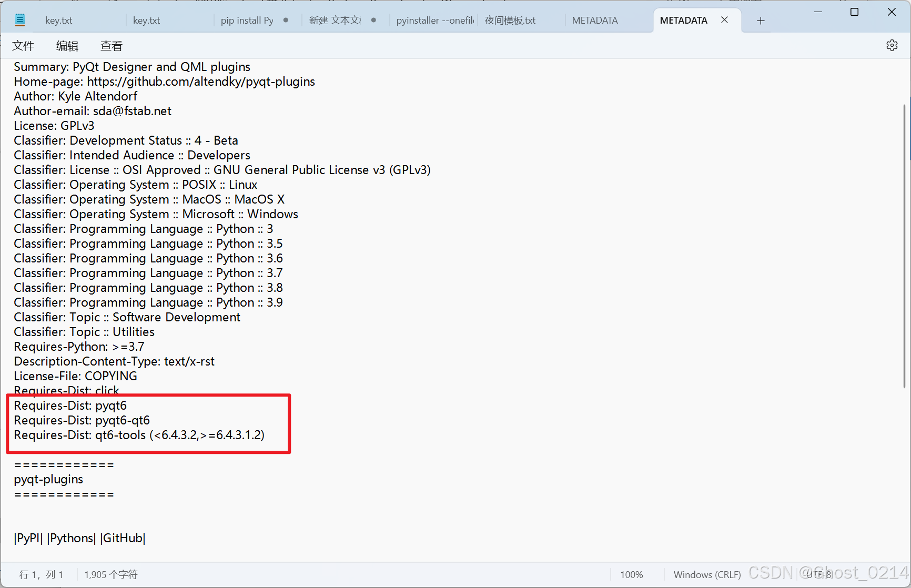This screenshot has height=588, width=911.
Task: Click the Python :: 3.9 classifier line
Action: pyautogui.click(x=148, y=302)
